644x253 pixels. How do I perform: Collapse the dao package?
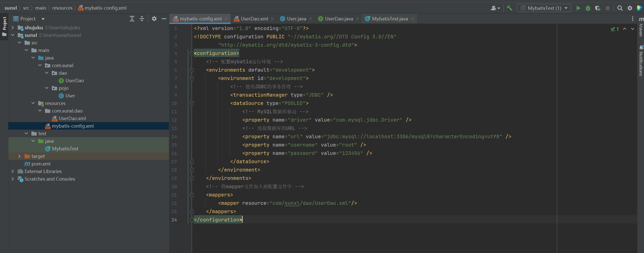(x=47, y=73)
